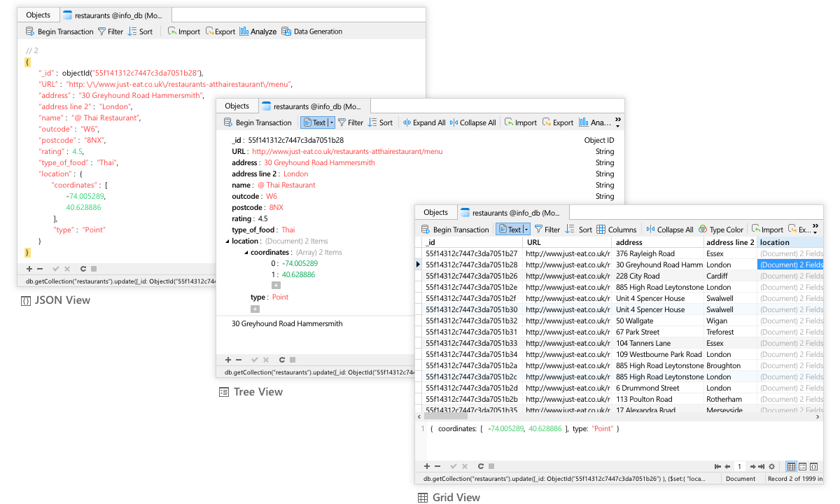Open Filter in the JSON View window
This screenshot has width=840, height=504.
pos(110,31)
